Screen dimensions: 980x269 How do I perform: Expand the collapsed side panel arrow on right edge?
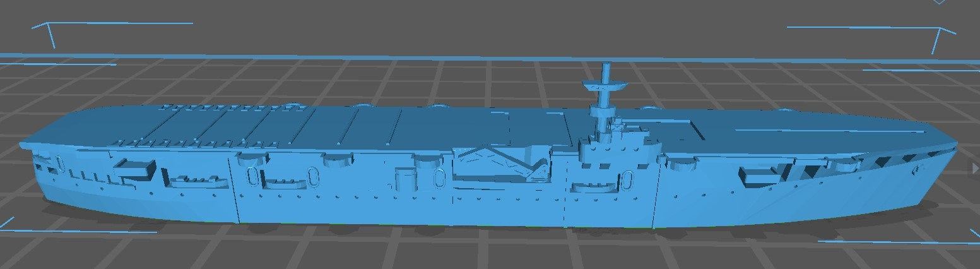[x=976, y=165]
